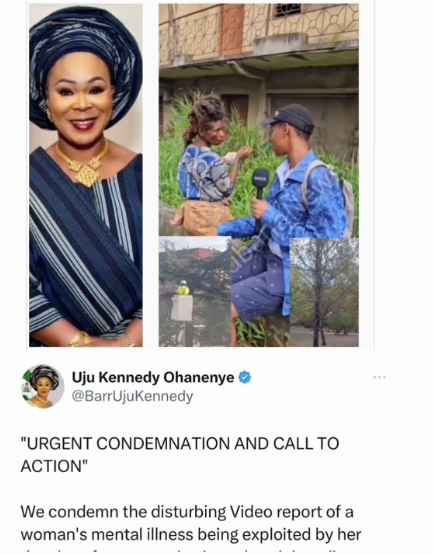Open Uju Kennedy Ohanenye's round profile avatar

point(42,387)
